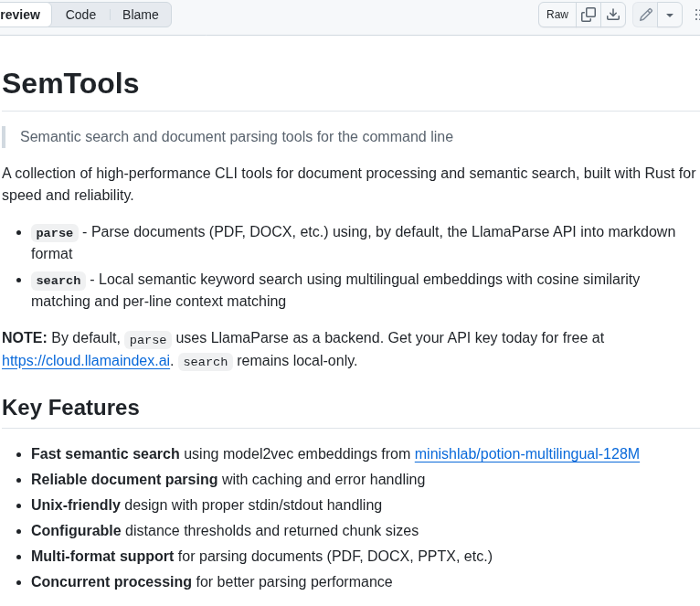The image size is (700, 606).
Task: Download the raw file icon
Action: (x=613, y=15)
